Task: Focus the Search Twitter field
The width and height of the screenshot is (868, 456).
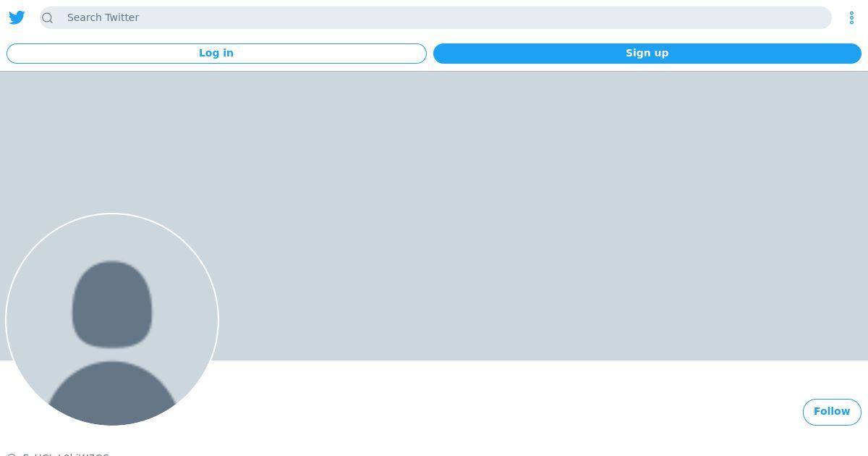Action: (x=435, y=17)
